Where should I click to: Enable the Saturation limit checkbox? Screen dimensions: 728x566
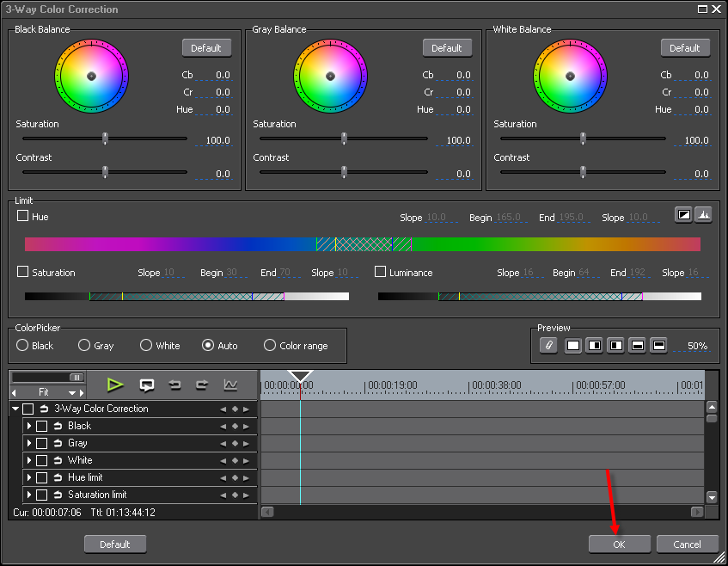pos(22,271)
